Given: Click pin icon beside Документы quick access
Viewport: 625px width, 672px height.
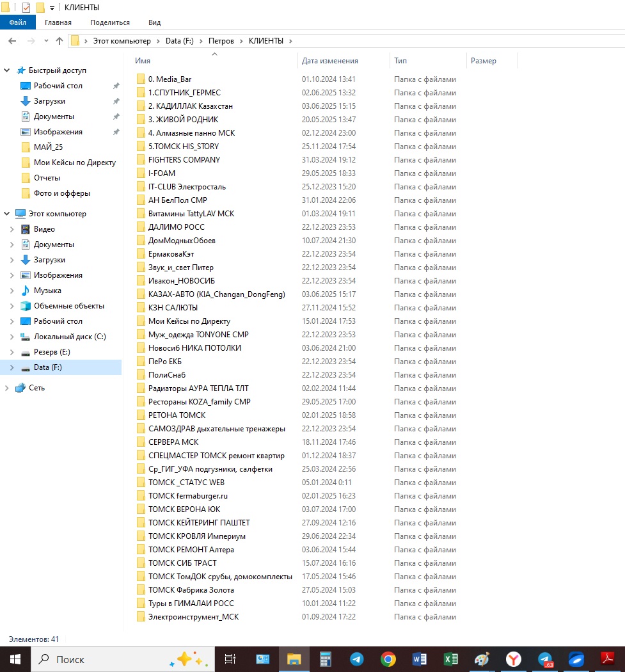Looking at the screenshot, I should pyautogui.click(x=116, y=116).
